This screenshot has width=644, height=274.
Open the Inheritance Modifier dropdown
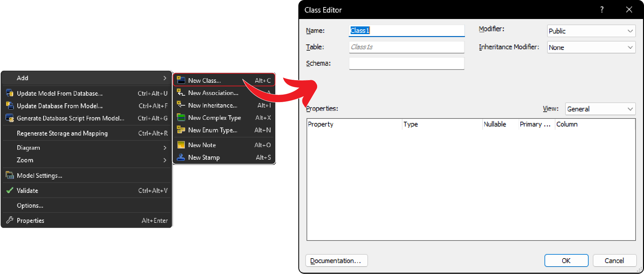(x=591, y=47)
